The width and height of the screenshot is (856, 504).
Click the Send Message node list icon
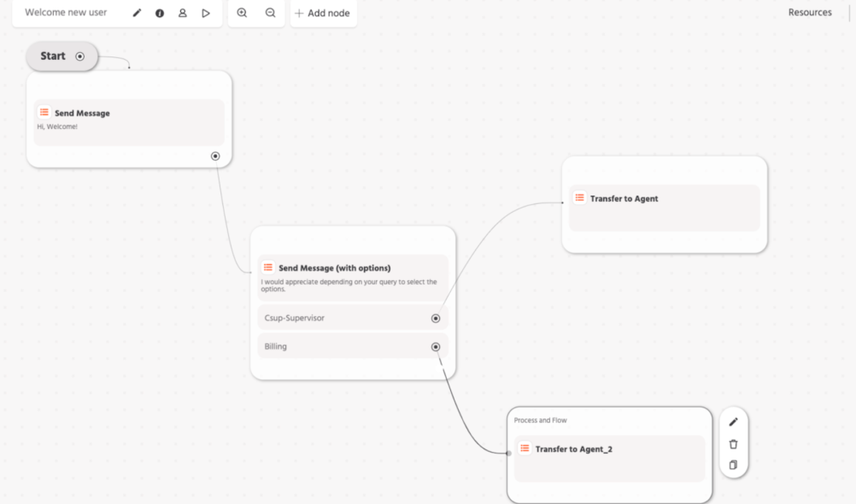pyautogui.click(x=44, y=113)
